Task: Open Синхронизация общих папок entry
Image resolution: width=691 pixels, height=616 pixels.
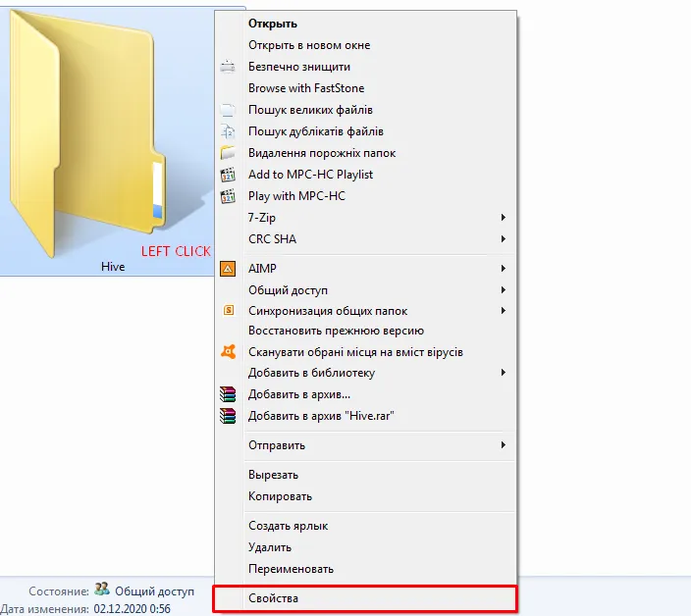Action: (365, 311)
